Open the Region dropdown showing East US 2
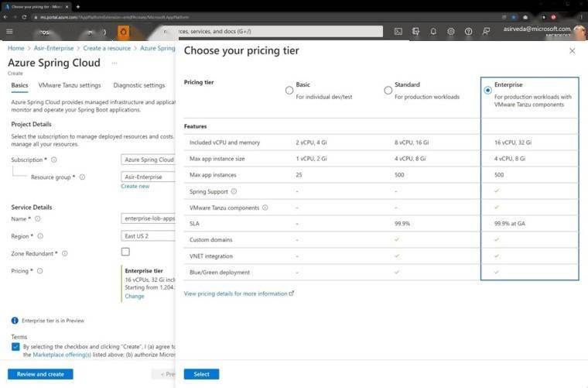588x388 pixels. click(148, 236)
